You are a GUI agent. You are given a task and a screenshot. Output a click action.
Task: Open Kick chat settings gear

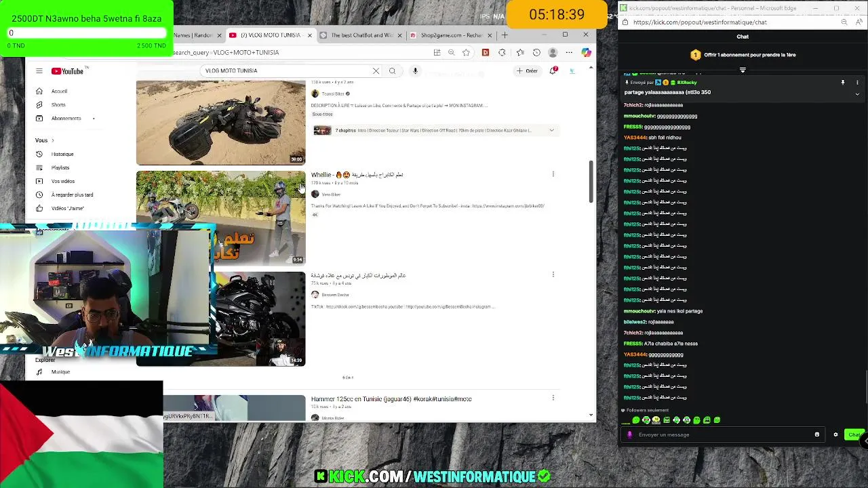(835, 434)
